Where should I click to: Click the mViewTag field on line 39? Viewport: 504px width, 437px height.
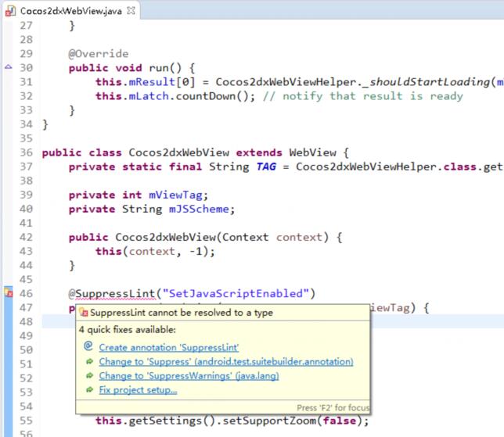[x=175, y=195]
